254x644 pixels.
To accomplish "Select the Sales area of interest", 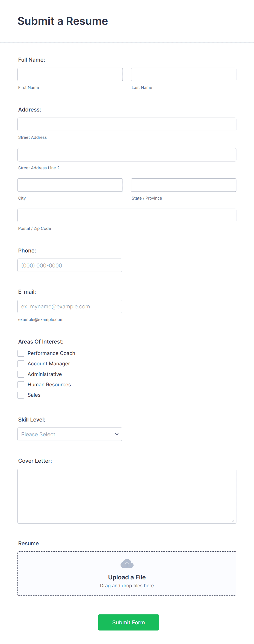I will point(21,395).
